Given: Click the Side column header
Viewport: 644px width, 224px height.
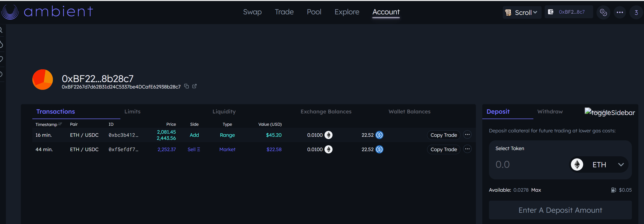Looking at the screenshot, I should 194,124.
